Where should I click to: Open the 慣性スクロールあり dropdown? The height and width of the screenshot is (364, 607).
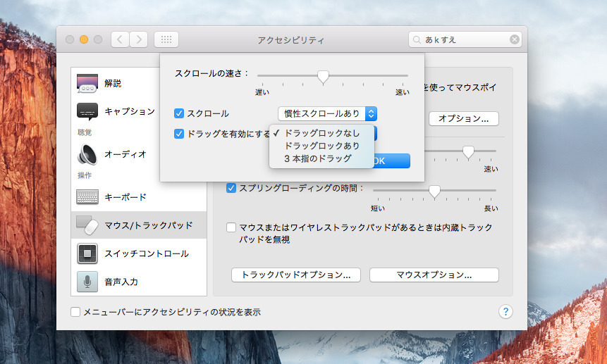[327, 113]
